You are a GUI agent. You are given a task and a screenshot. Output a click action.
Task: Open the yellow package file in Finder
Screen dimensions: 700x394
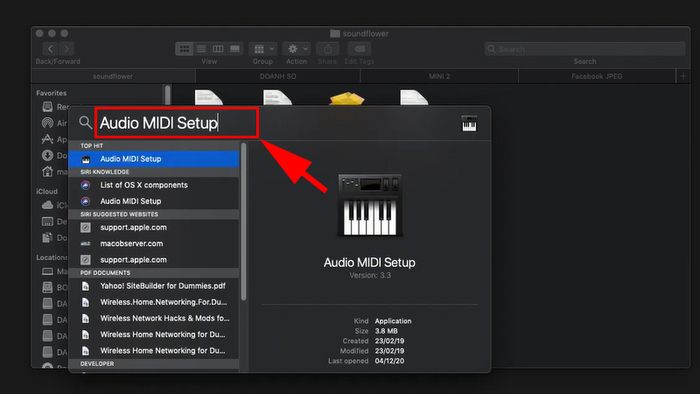click(x=347, y=98)
